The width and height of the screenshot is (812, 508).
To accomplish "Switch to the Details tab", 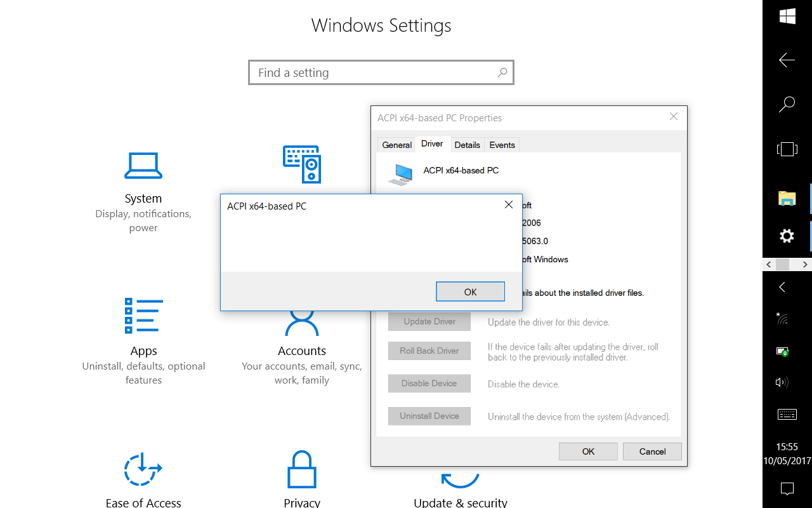I will click(467, 145).
